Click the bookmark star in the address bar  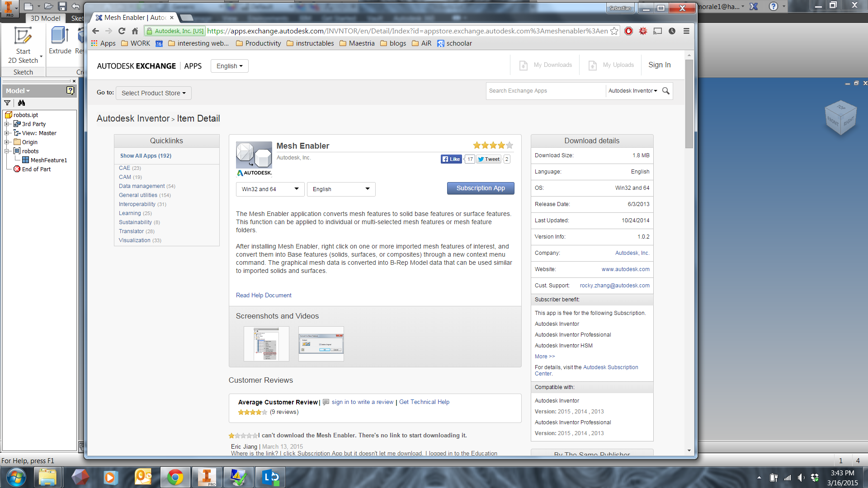613,31
